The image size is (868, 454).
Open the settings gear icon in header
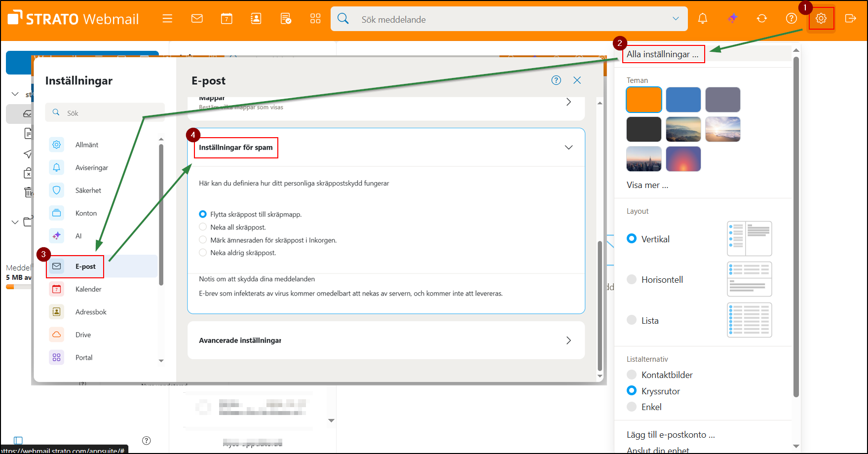click(x=821, y=19)
